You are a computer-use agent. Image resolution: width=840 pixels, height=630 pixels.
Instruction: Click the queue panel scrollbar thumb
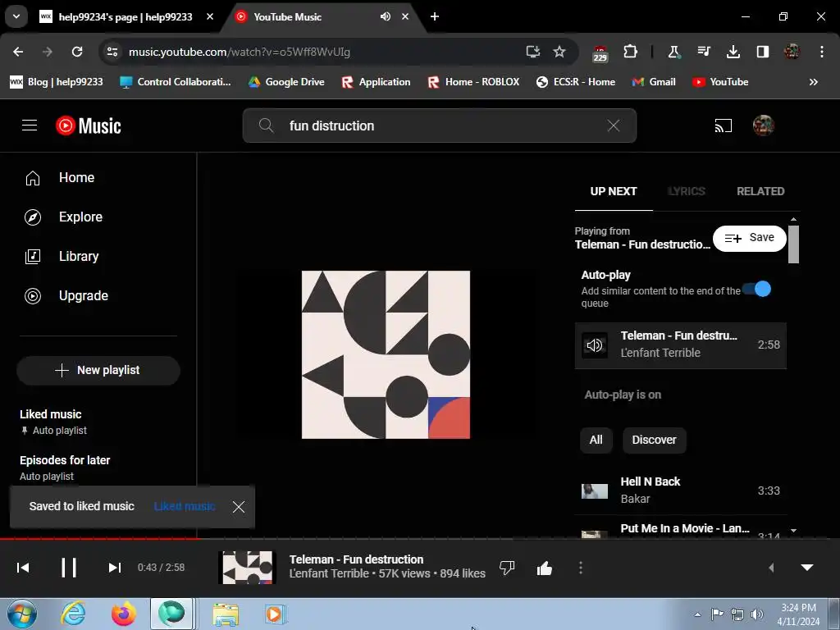coord(793,244)
